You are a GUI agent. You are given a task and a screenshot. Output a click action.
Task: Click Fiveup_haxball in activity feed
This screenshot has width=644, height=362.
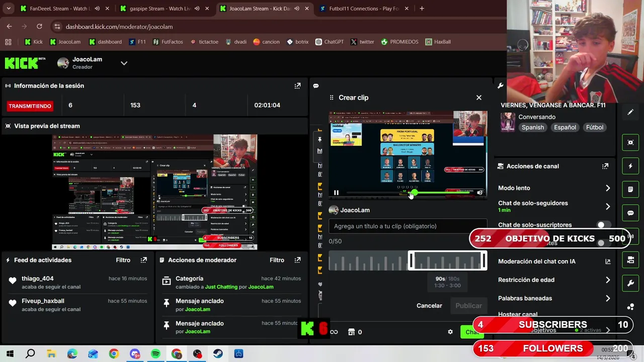click(43, 301)
